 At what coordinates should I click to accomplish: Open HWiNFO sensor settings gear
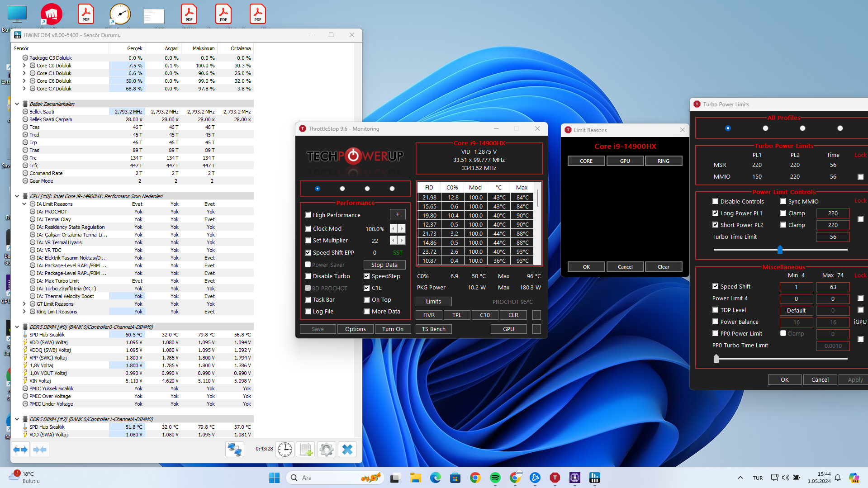click(326, 450)
